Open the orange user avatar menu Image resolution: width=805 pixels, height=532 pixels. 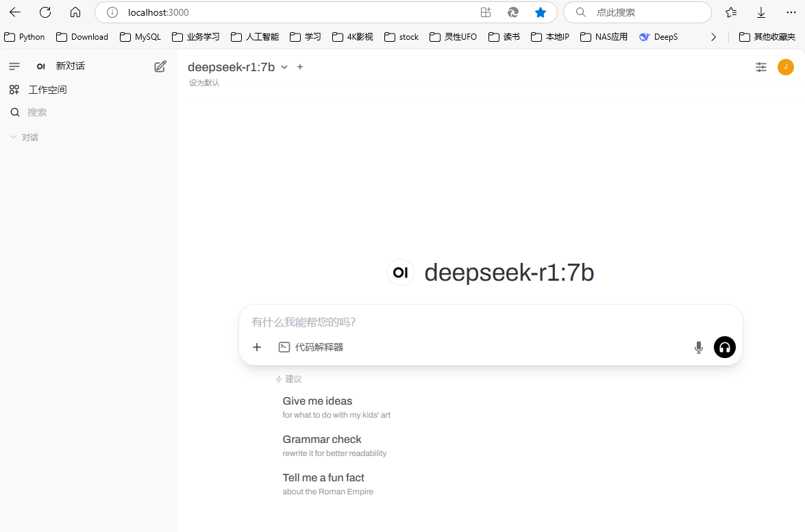[786, 66]
